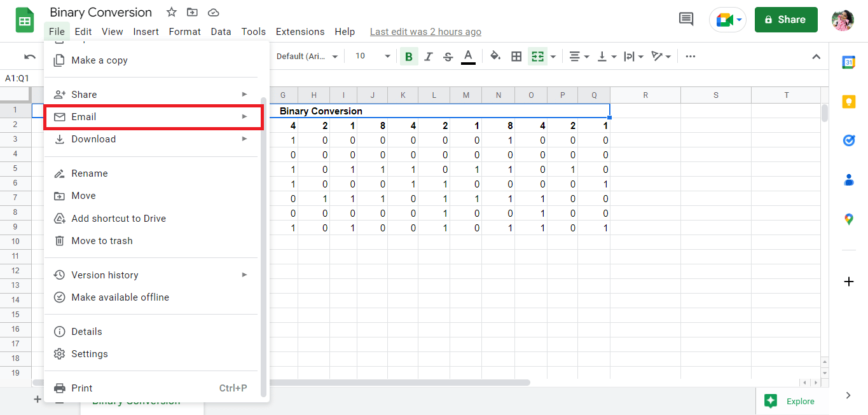Image resolution: width=868 pixels, height=415 pixels.
Task: Click the get add-ons plus icon
Action: click(x=848, y=282)
